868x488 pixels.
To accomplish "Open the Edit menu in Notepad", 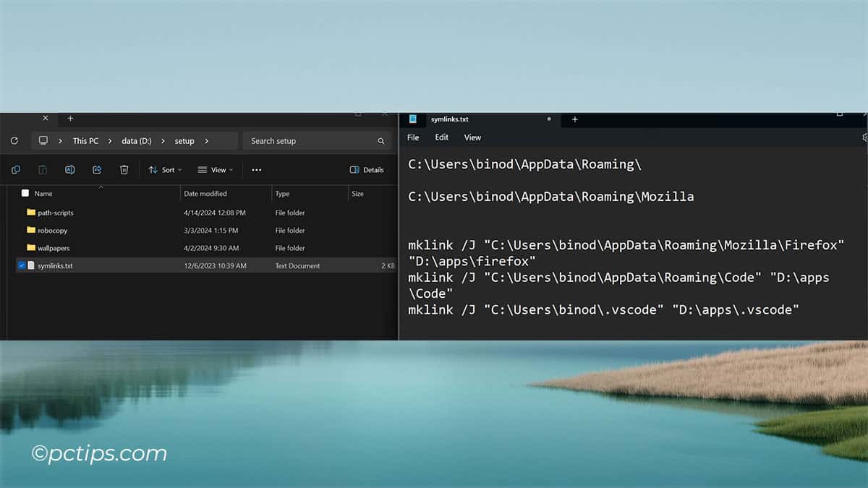I will click(441, 137).
